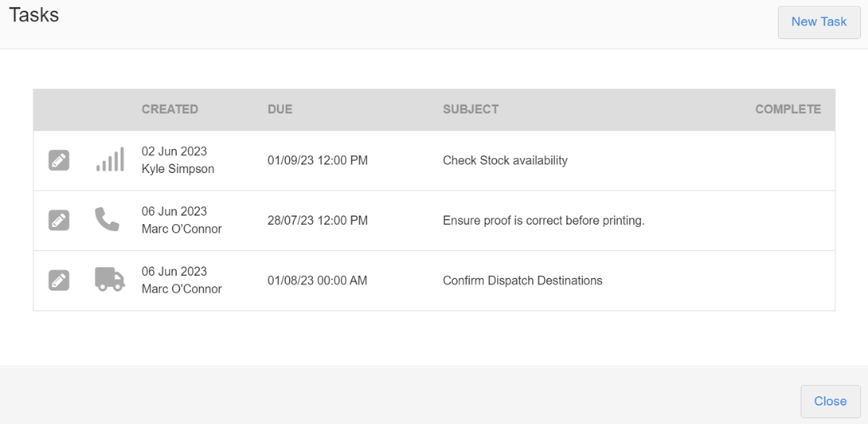Click the creator name Kyle Simpson
868x424 pixels.
point(178,169)
